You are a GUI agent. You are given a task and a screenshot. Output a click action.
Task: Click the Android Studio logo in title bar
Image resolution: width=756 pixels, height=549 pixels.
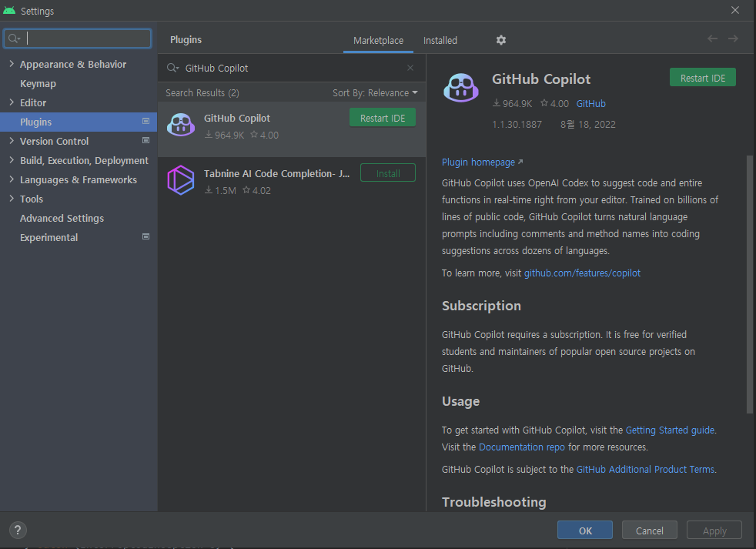(x=9, y=10)
